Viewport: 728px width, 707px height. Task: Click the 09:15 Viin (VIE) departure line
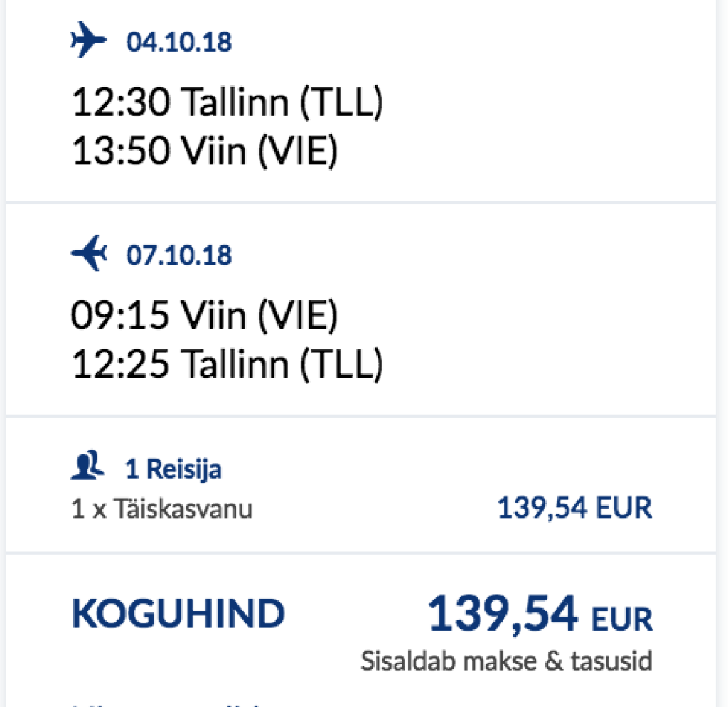pos(204,317)
